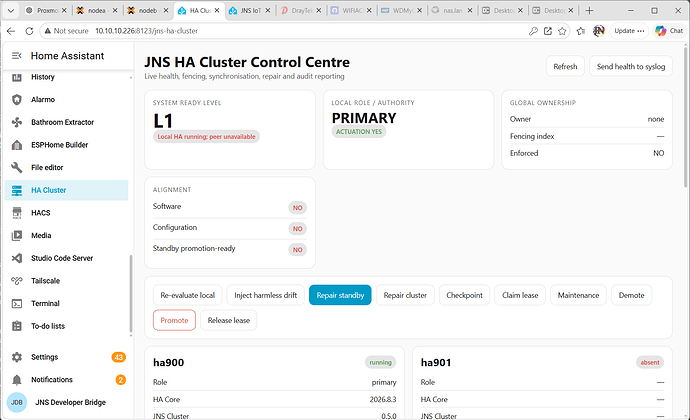The height and width of the screenshot is (420, 690).
Task: Click the Repair standby button
Action: [x=340, y=295]
